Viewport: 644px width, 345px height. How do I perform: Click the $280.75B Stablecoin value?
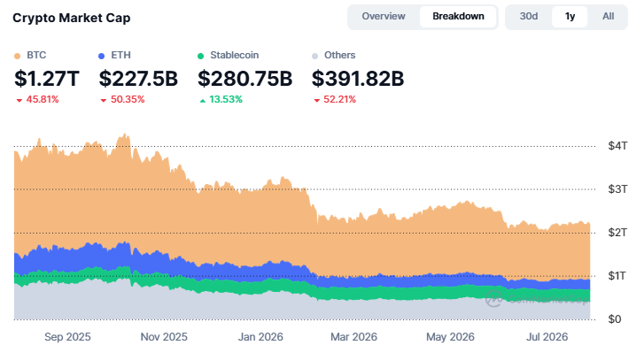point(245,79)
